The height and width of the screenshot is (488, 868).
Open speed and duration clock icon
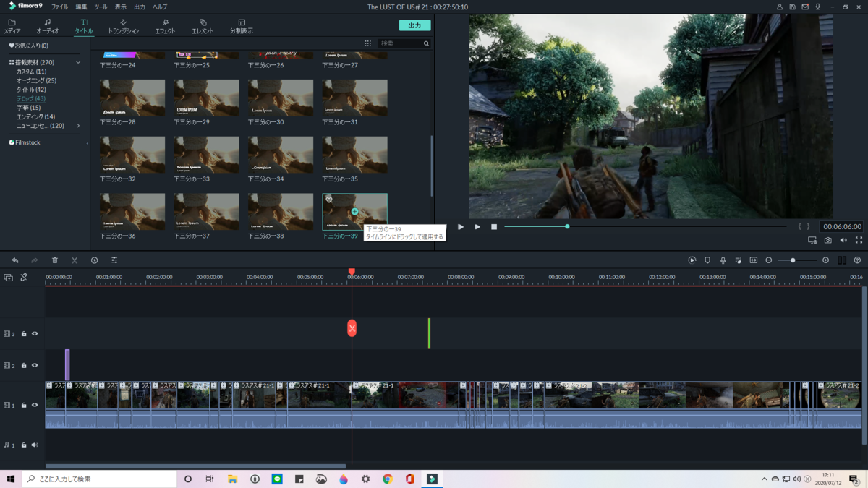pos(94,260)
